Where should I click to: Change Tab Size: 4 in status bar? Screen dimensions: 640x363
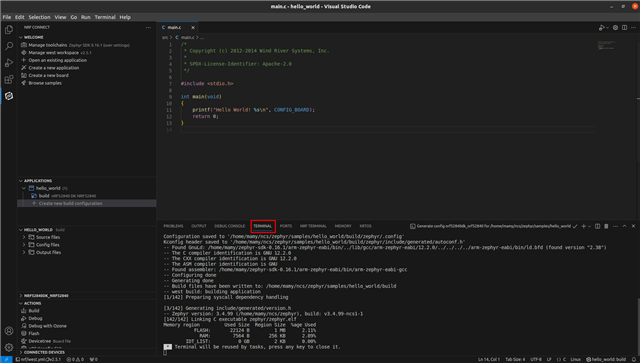[x=515, y=359]
